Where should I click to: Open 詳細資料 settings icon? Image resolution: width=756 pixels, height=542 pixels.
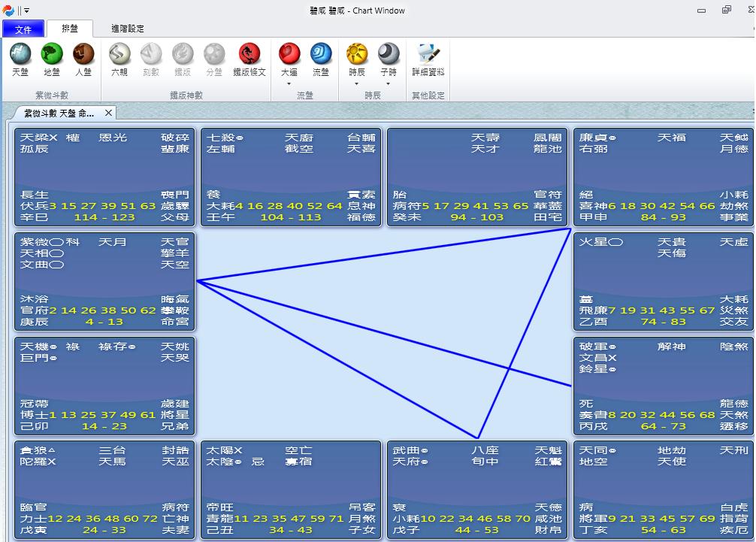[428, 59]
